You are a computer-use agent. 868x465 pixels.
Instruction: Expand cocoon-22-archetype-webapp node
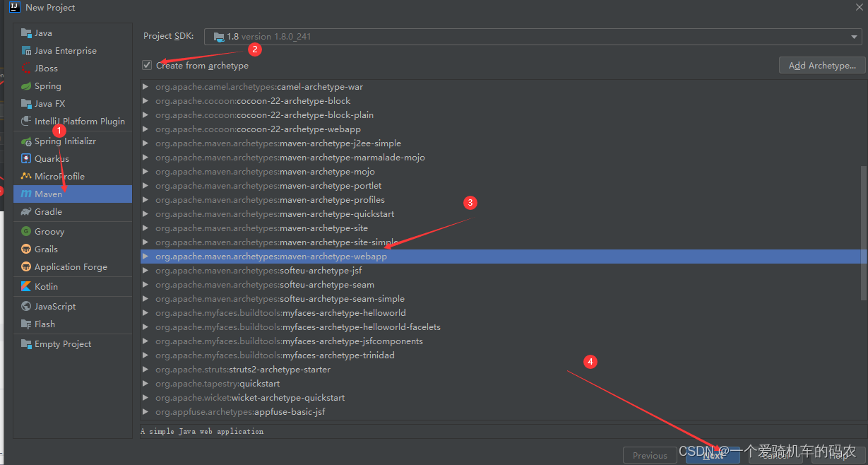tap(145, 129)
